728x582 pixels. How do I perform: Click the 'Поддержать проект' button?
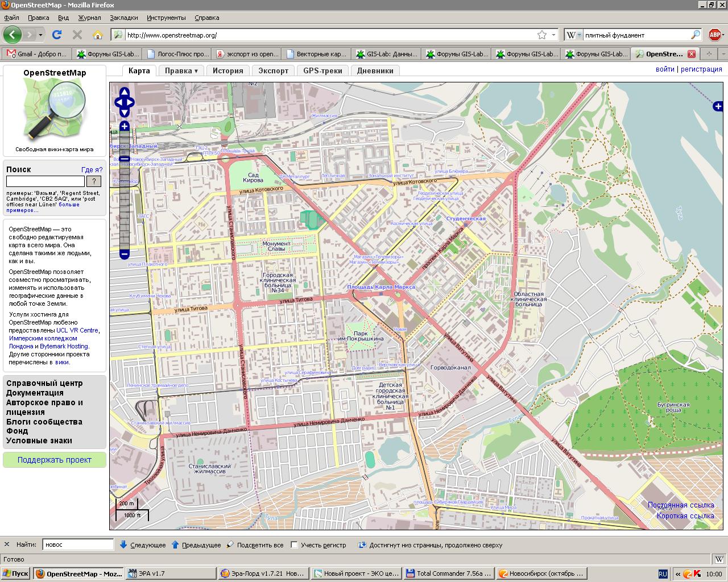tap(55, 460)
